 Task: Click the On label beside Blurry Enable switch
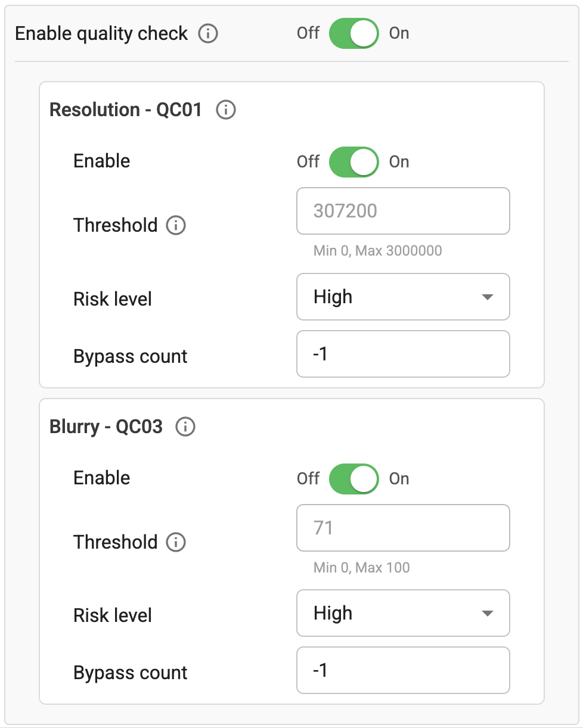[399, 479]
